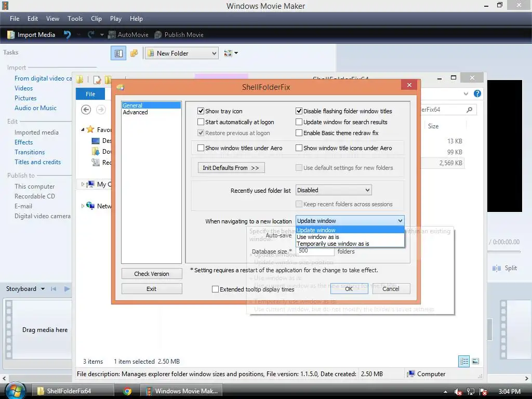The image size is (532, 399).
Task: Click the Database size input field
Action: point(315,251)
